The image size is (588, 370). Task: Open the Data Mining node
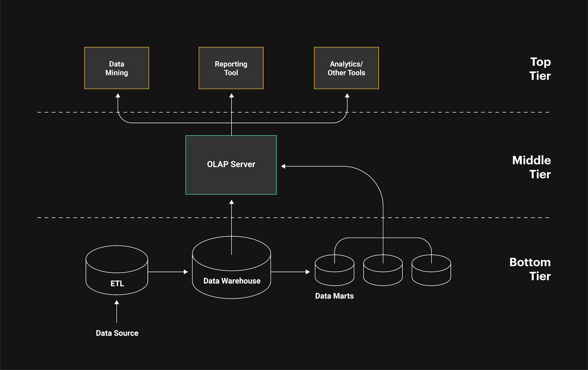117,68
